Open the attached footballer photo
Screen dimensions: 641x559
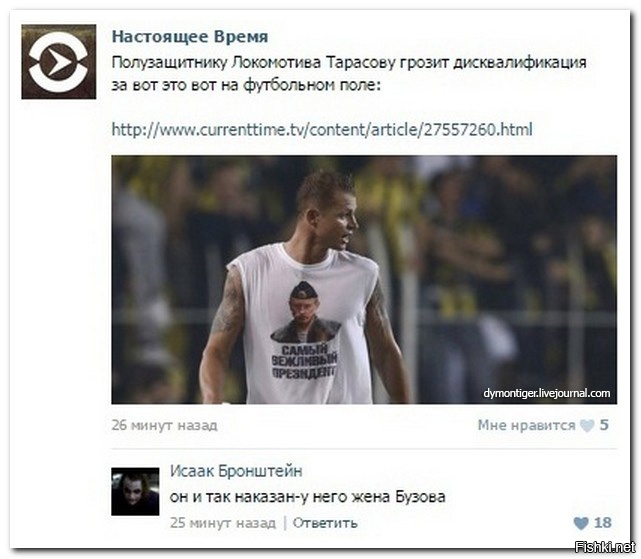pyautogui.click(x=364, y=280)
